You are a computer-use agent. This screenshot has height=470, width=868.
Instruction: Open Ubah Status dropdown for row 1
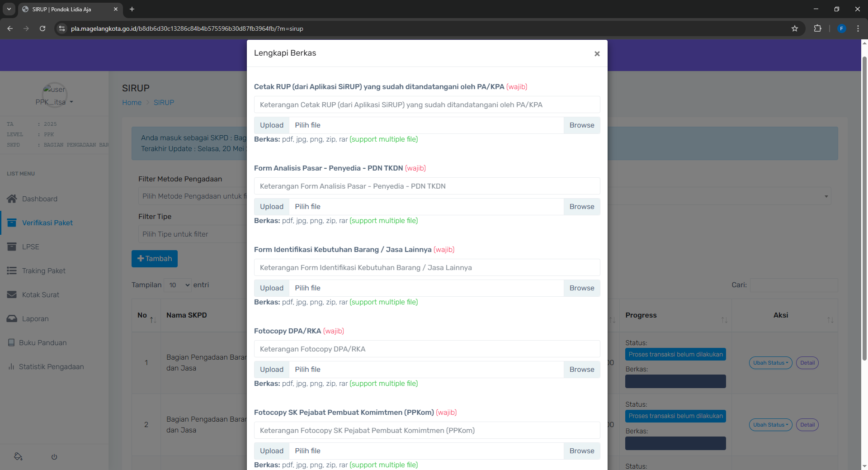pos(770,363)
